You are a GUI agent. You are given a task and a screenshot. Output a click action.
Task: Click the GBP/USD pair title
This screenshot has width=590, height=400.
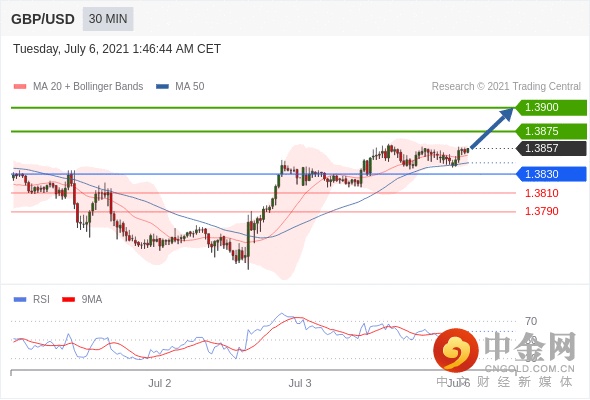pos(43,19)
